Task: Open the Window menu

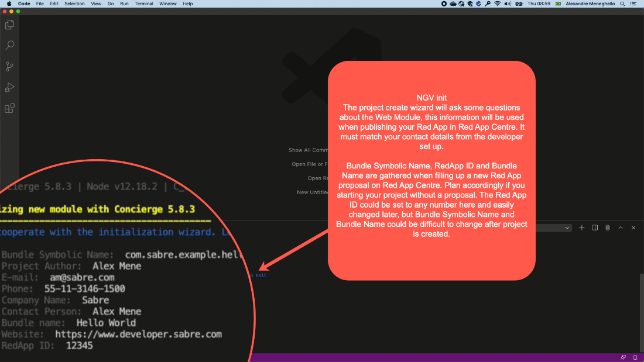Action: [x=167, y=4]
